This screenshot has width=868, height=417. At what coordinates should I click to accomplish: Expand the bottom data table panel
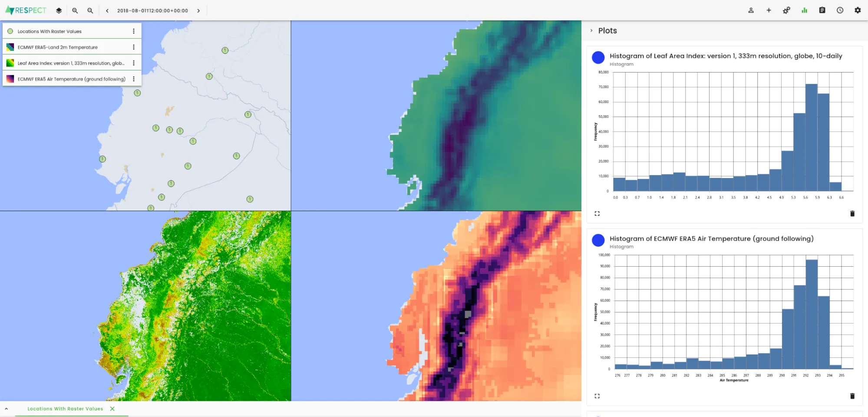(7, 409)
